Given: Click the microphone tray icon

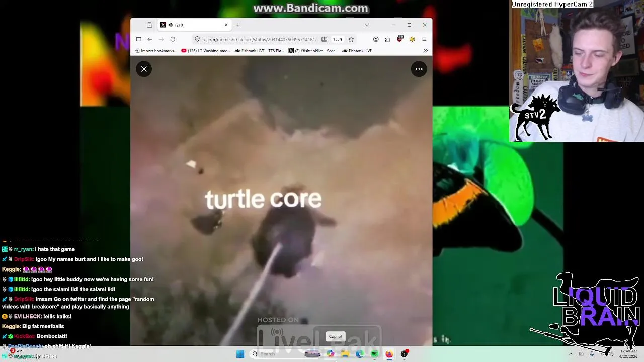Looking at the screenshot, I should [x=592, y=354].
